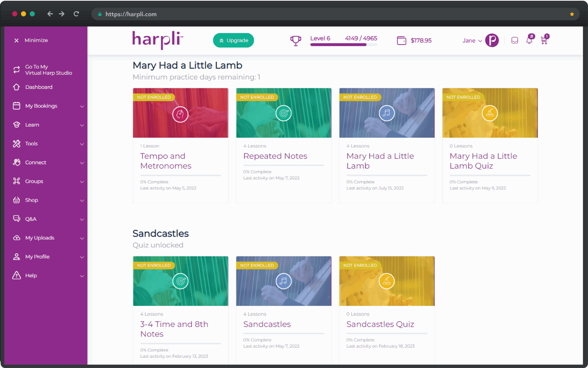Open the shopping cart icon
This screenshot has height=368, width=588.
click(544, 40)
